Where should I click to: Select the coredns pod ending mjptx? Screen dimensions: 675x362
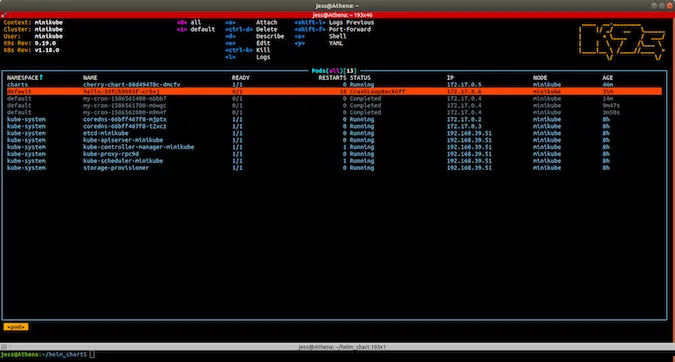click(334, 119)
